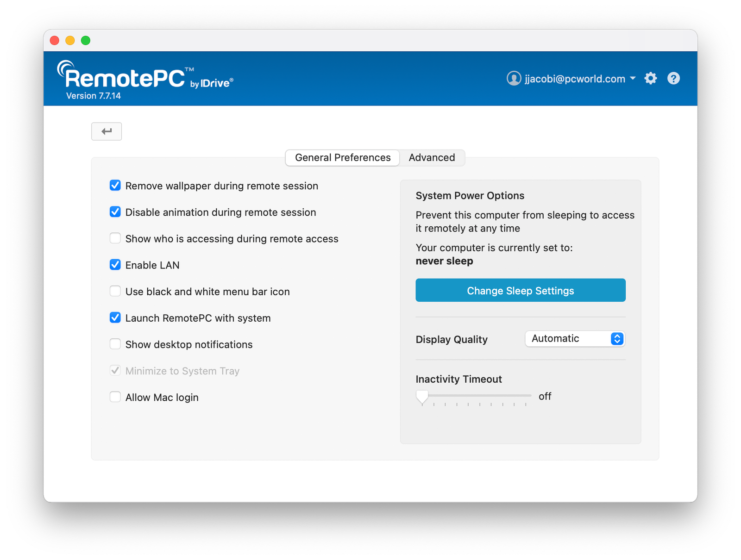Uncheck Remove wallpaper during remote session
Image resolution: width=741 pixels, height=560 pixels.
[x=115, y=186]
